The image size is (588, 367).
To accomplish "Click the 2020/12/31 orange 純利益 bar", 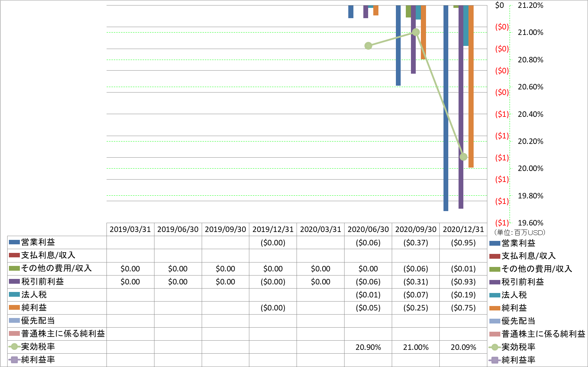I will [471, 86].
